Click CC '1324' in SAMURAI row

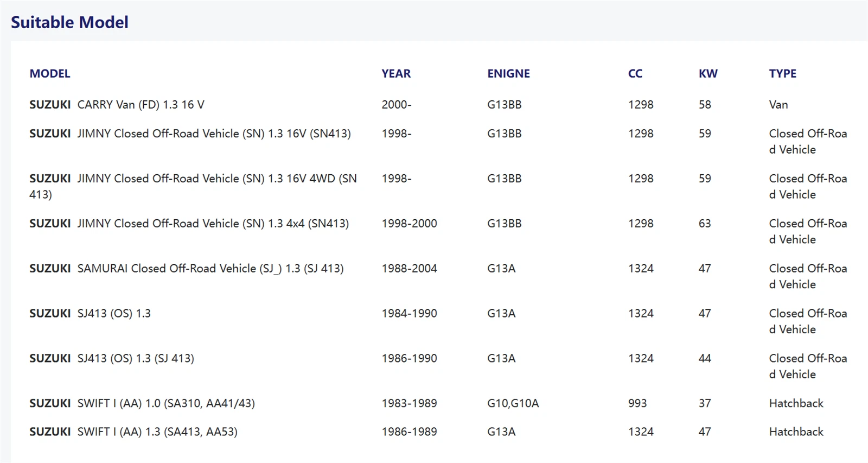coord(641,269)
